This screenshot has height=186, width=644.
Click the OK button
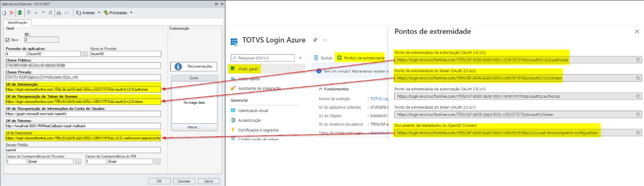[x=159, y=182]
